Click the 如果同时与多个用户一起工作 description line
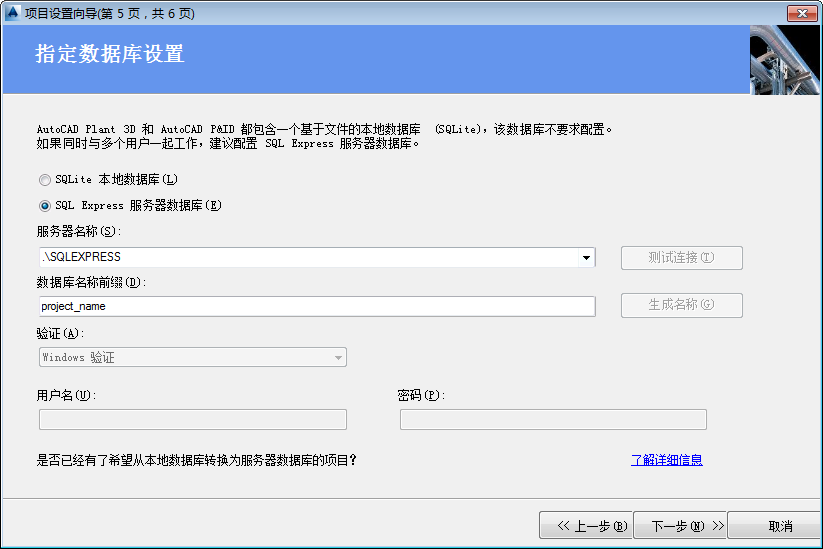The width and height of the screenshot is (823, 549). tap(228, 143)
